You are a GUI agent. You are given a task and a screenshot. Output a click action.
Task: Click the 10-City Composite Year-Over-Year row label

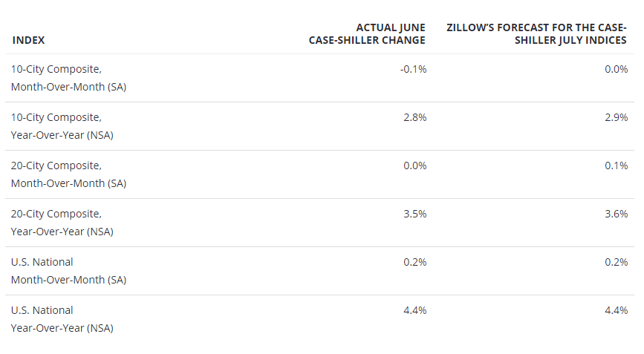tap(62, 126)
